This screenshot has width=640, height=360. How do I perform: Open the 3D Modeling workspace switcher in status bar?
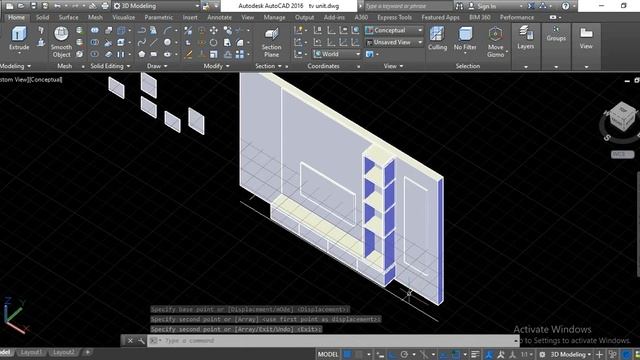(x=571, y=354)
